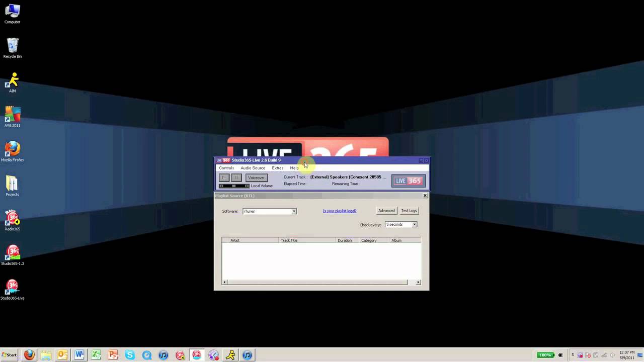The image size is (644, 362).
Task: Open Word from the taskbar
Action: tap(79, 355)
